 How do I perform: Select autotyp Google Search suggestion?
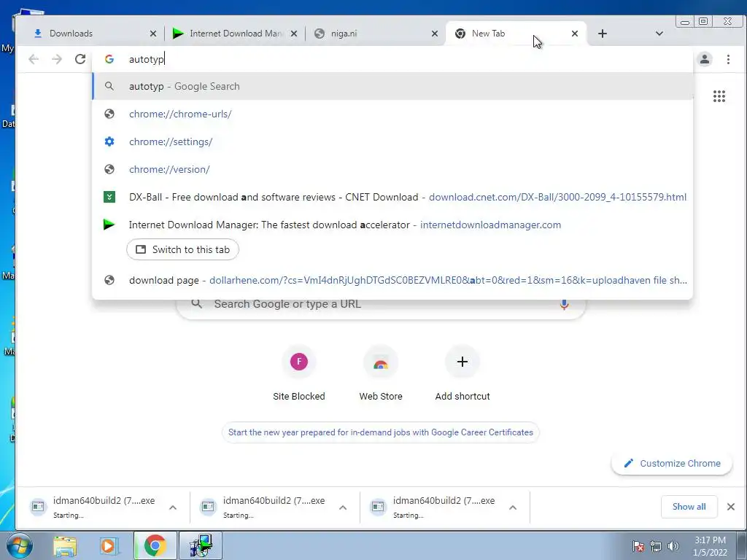point(392,86)
